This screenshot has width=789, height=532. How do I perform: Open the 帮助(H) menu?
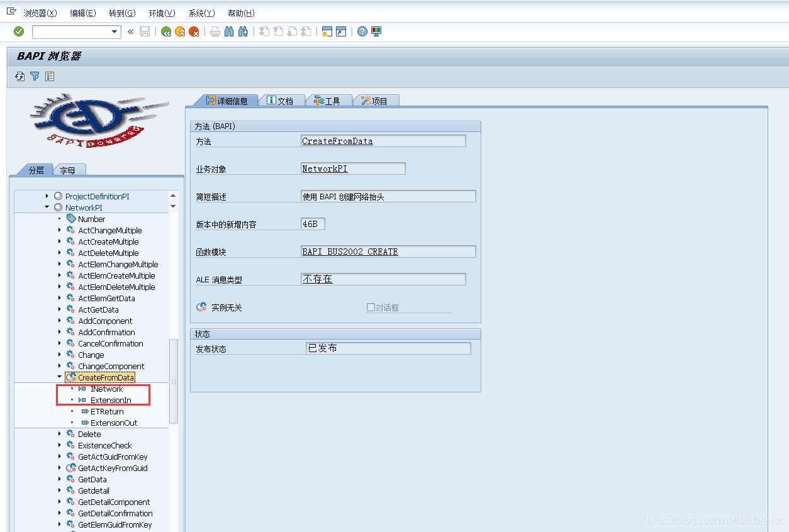point(241,13)
